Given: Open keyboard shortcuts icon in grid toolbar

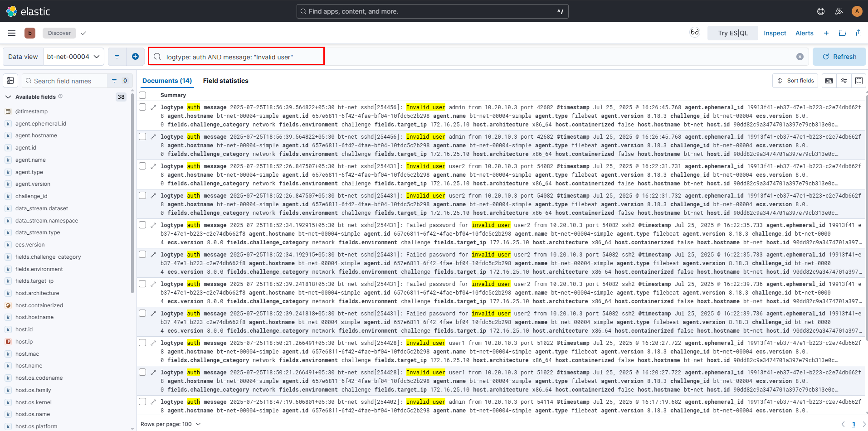Looking at the screenshot, I should [829, 81].
